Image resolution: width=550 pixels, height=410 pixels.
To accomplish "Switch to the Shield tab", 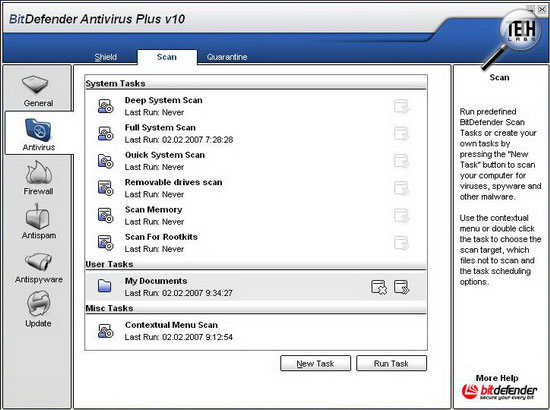I will tap(106, 57).
